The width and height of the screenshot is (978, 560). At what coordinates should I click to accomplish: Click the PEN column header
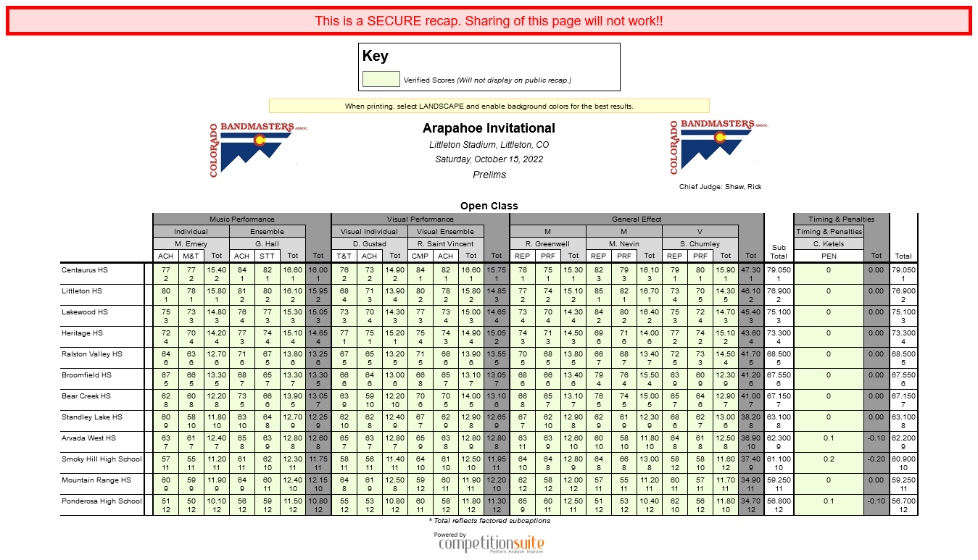pyautogui.click(x=829, y=256)
